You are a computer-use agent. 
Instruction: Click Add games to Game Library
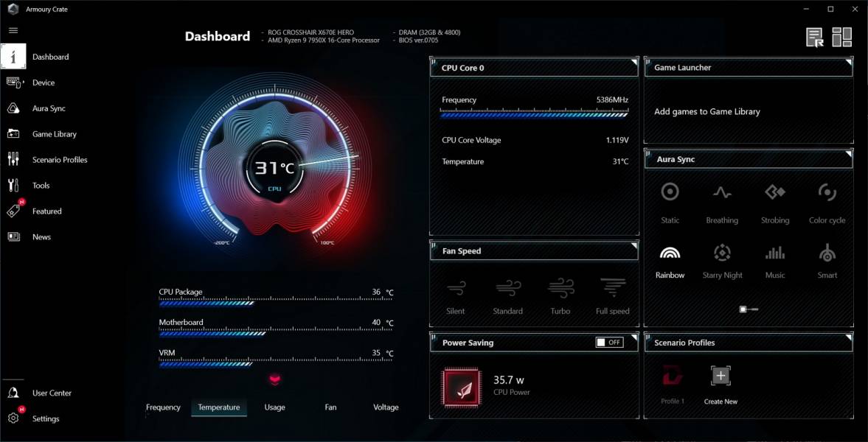[x=707, y=112]
